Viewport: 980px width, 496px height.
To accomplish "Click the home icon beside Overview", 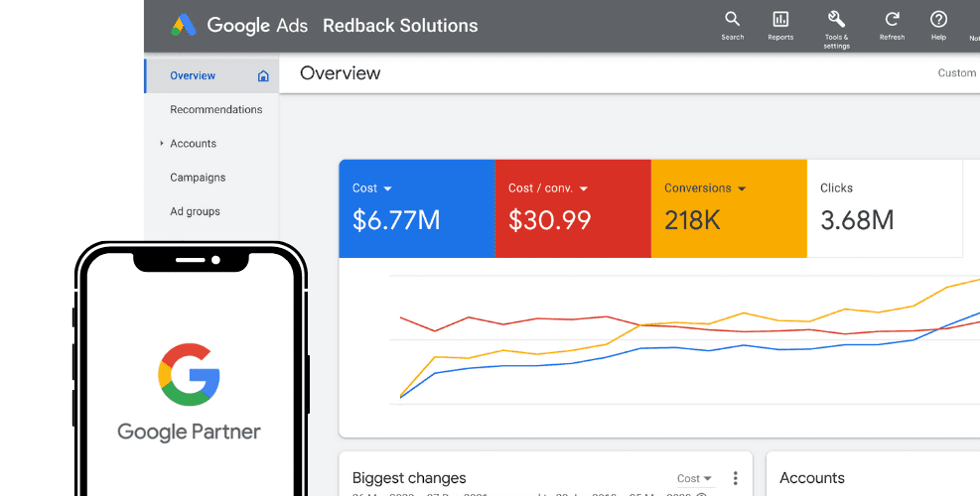I will tap(263, 76).
